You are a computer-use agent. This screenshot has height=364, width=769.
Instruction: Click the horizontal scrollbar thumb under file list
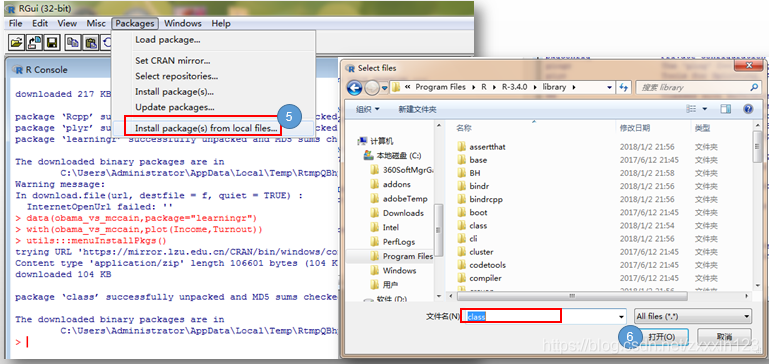point(571,297)
